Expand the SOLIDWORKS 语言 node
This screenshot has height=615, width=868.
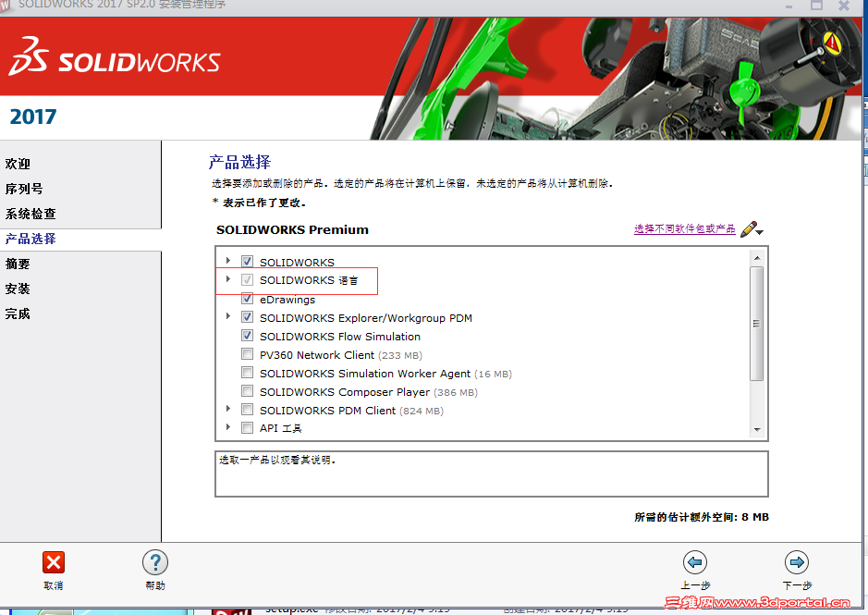(x=228, y=278)
